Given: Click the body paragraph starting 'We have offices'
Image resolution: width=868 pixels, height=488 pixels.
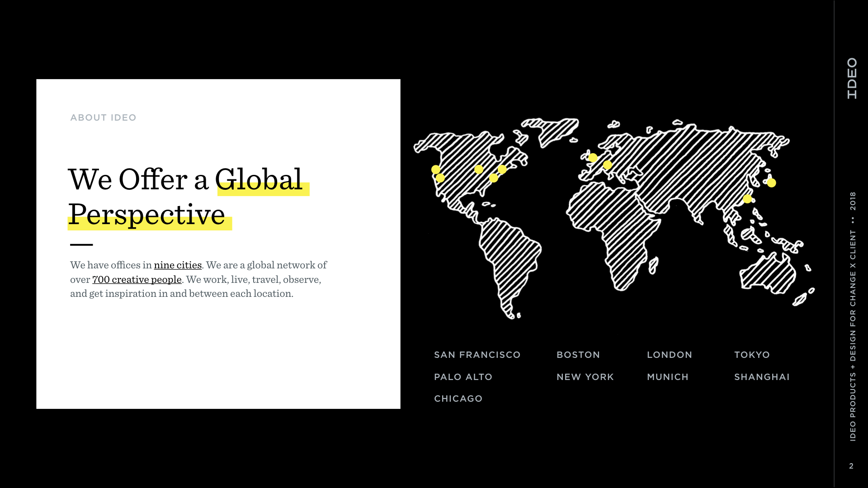Looking at the screenshot, I should coord(198,279).
